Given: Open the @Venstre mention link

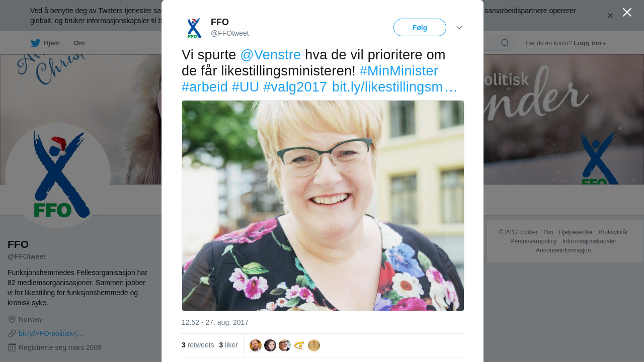Looking at the screenshot, I should point(271,55).
